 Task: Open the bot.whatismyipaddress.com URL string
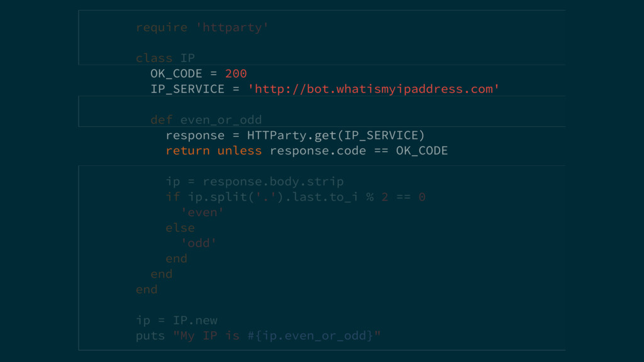tap(374, 89)
